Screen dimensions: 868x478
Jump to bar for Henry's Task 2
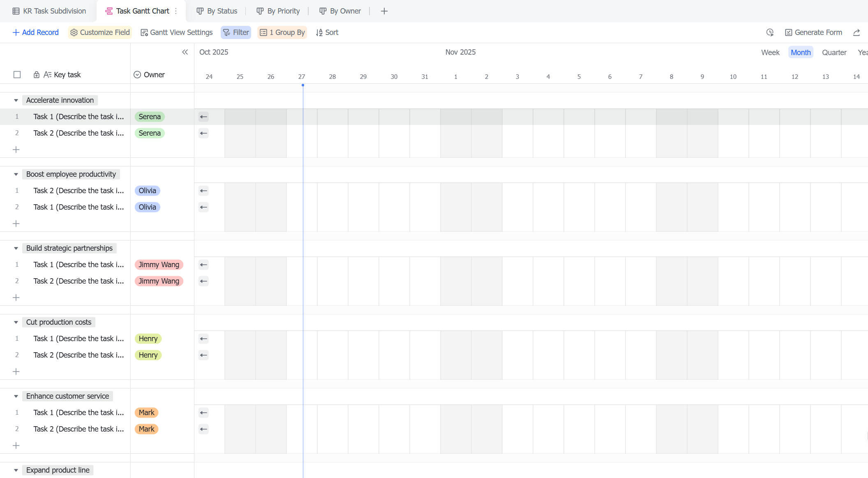203,355
